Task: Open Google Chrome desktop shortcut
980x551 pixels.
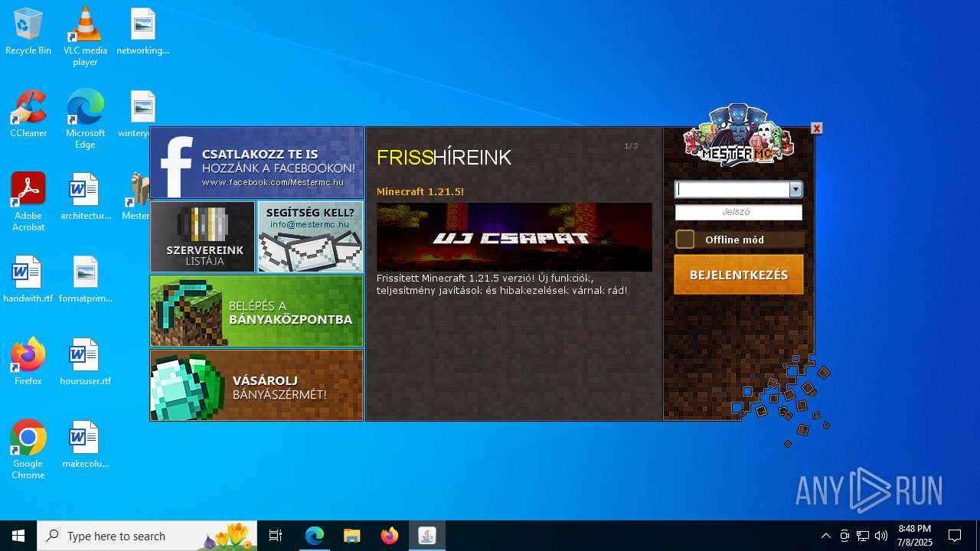Action: [28, 450]
